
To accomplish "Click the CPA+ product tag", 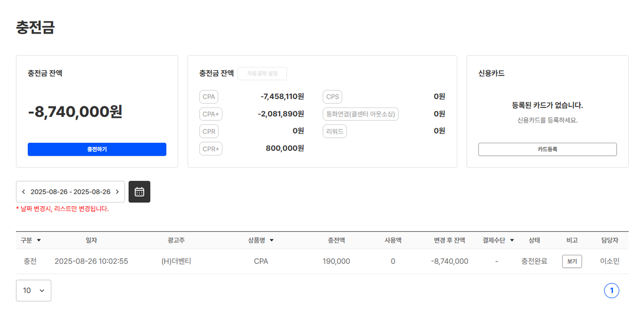I will pos(211,114).
